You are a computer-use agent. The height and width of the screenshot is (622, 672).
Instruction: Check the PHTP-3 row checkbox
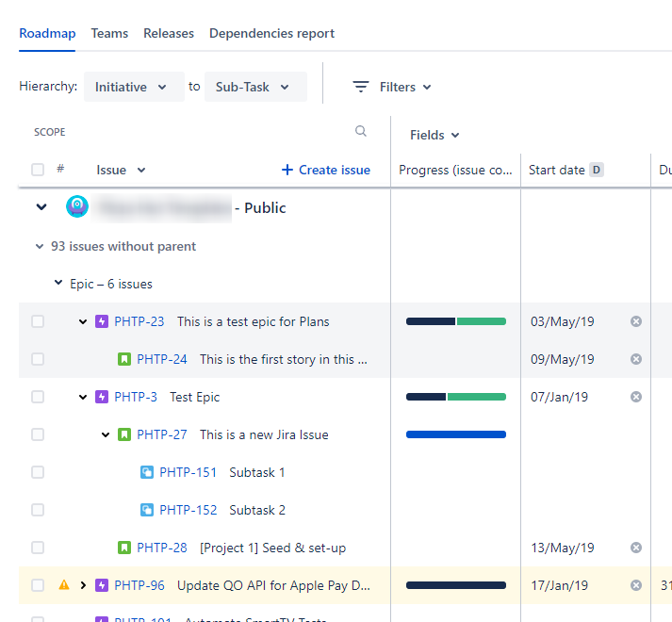tap(38, 397)
